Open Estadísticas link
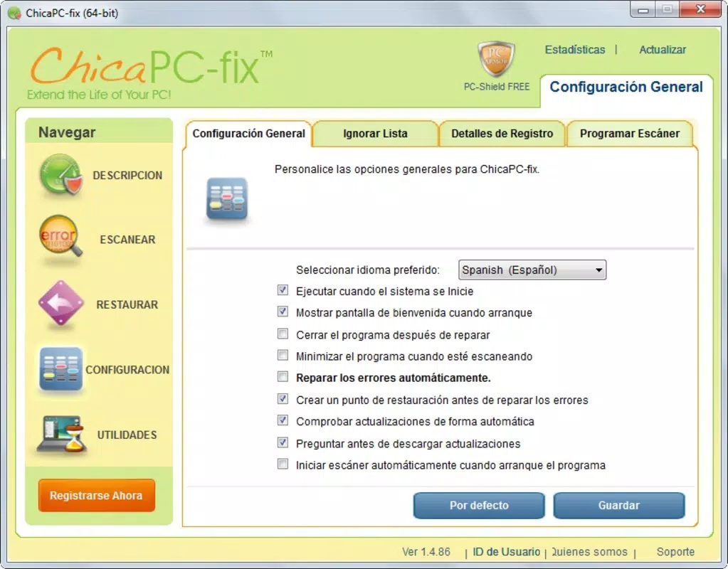 coord(575,50)
